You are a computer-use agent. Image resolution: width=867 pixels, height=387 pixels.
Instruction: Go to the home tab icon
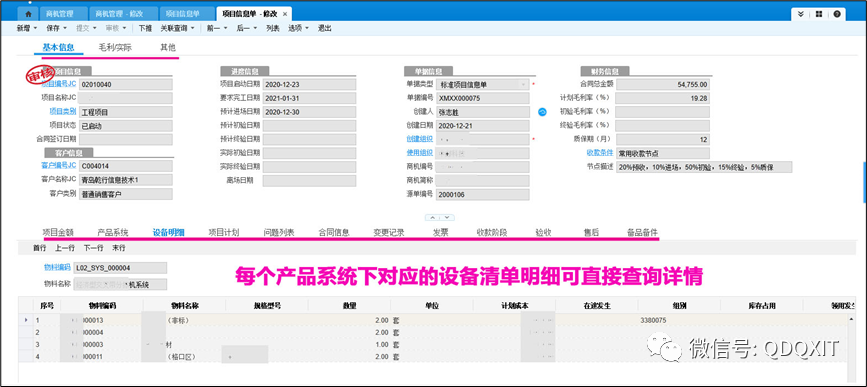click(x=29, y=14)
